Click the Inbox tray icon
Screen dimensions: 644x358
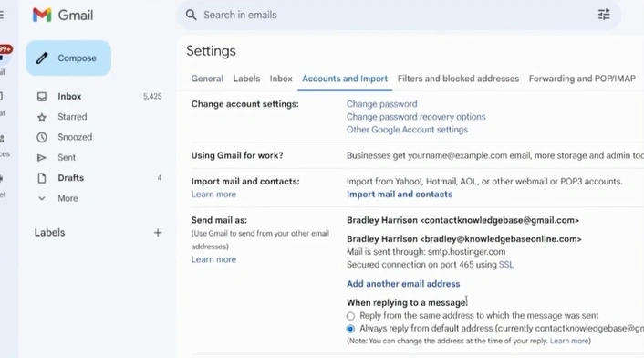pos(42,97)
